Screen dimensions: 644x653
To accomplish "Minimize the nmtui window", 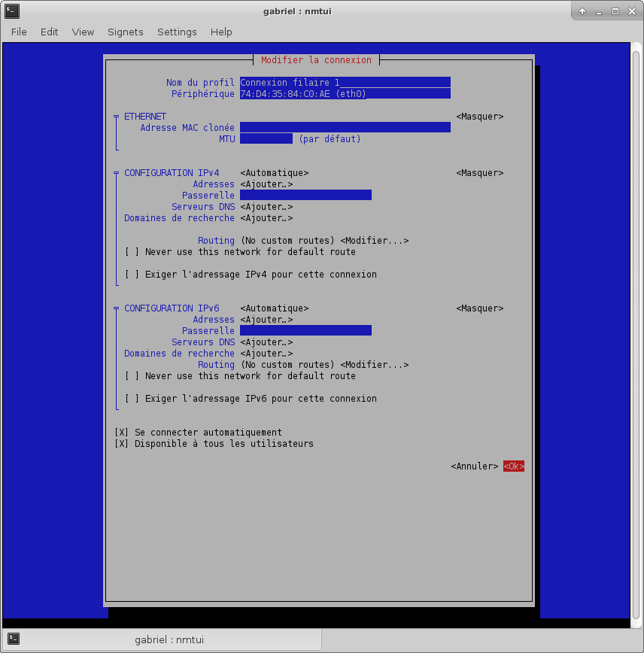I will pos(599,12).
